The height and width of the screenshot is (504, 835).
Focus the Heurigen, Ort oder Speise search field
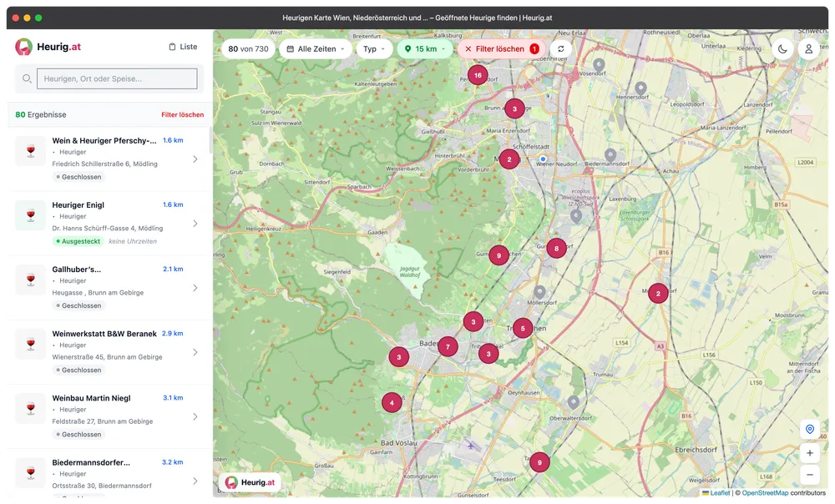pos(117,78)
